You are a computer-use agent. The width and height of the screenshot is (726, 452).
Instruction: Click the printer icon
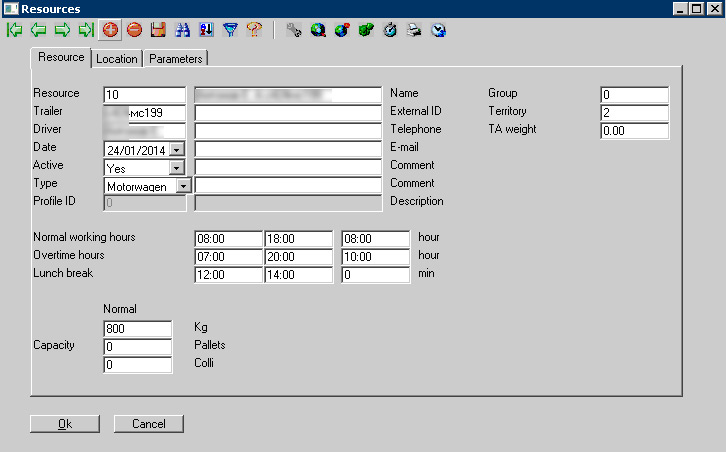point(414,30)
